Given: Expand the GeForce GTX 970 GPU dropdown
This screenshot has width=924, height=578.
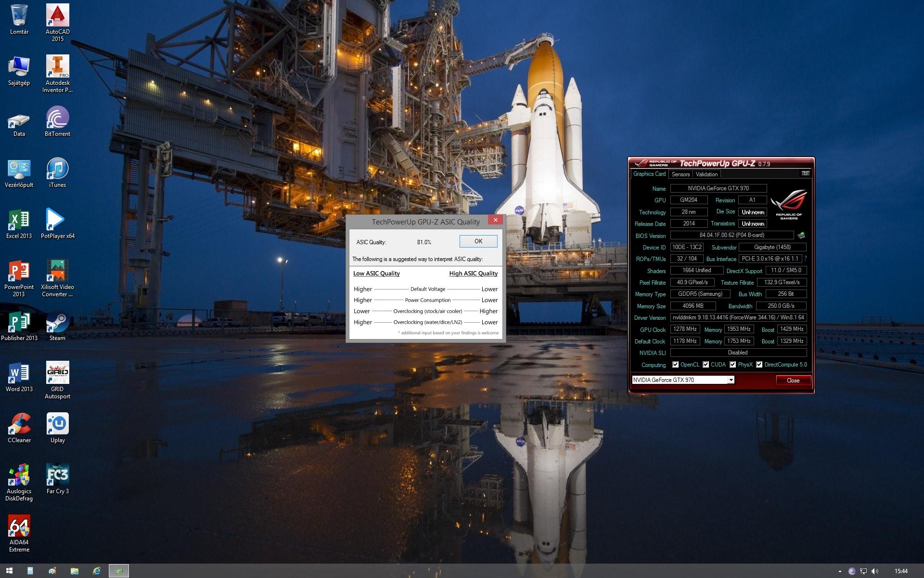Looking at the screenshot, I should [731, 380].
